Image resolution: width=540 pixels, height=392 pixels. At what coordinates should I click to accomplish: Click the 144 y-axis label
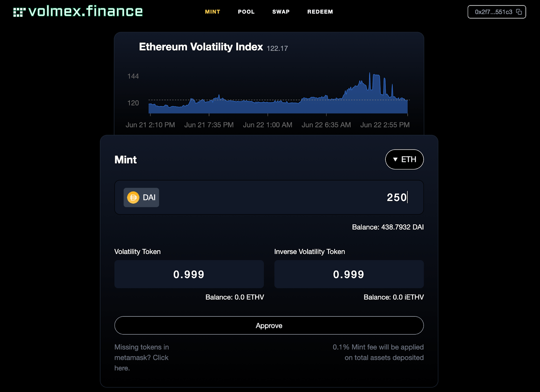point(133,76)
